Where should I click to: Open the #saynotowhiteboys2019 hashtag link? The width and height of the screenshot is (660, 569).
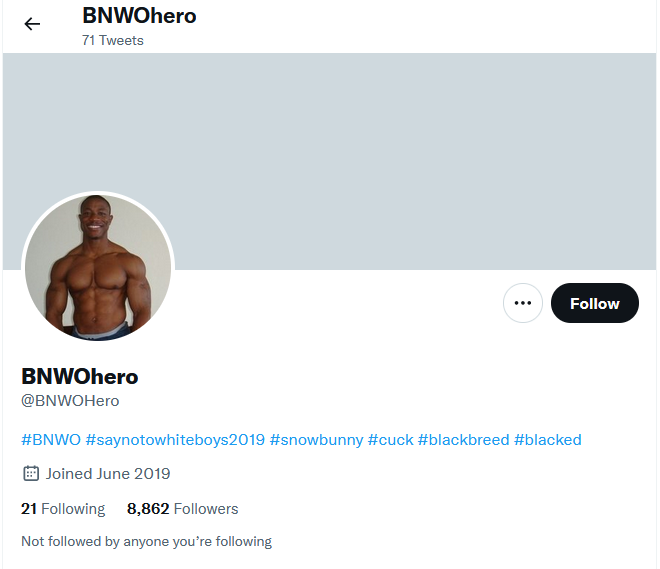point(175,440)
